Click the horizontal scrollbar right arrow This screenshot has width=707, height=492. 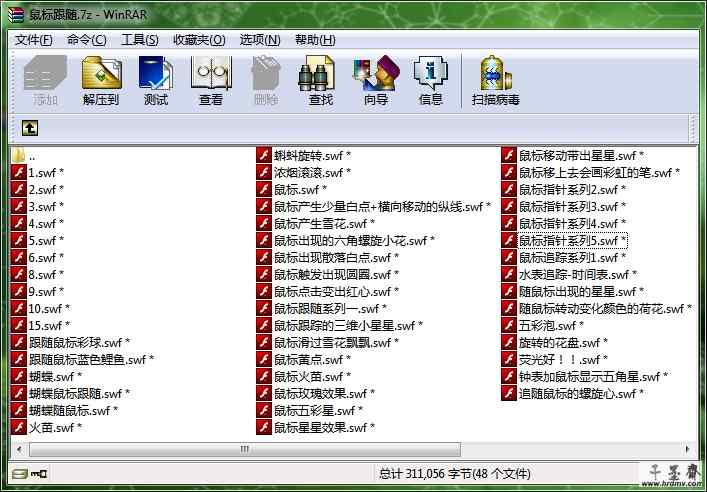[687, 449]
